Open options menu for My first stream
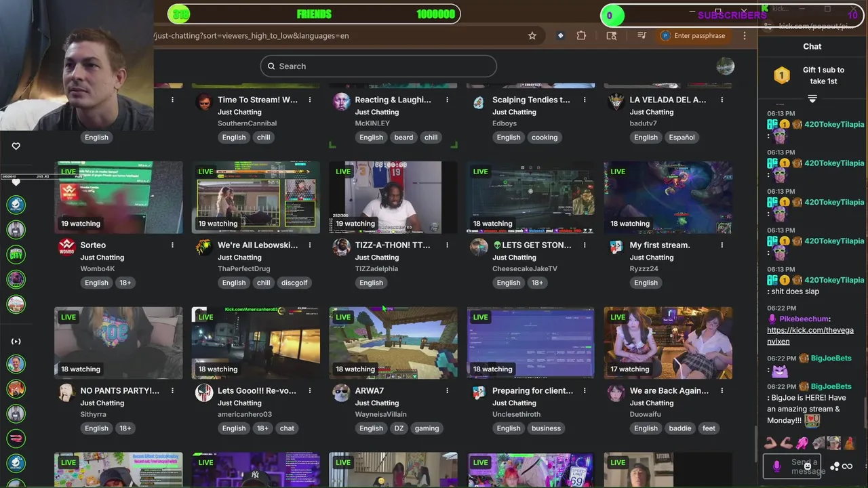 coord(722,245)
